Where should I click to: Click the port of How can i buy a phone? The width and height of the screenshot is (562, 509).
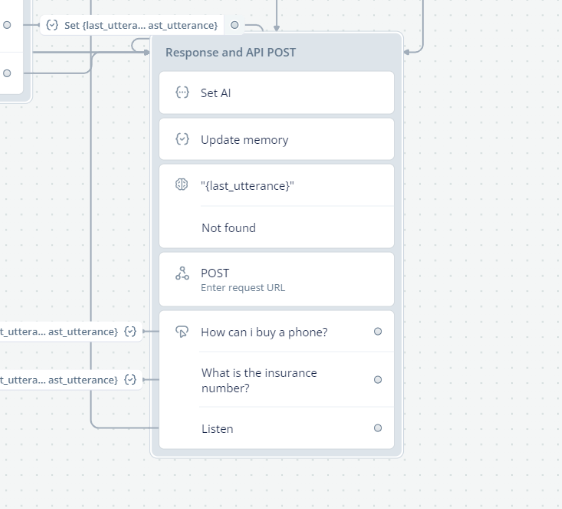point(378,332)
